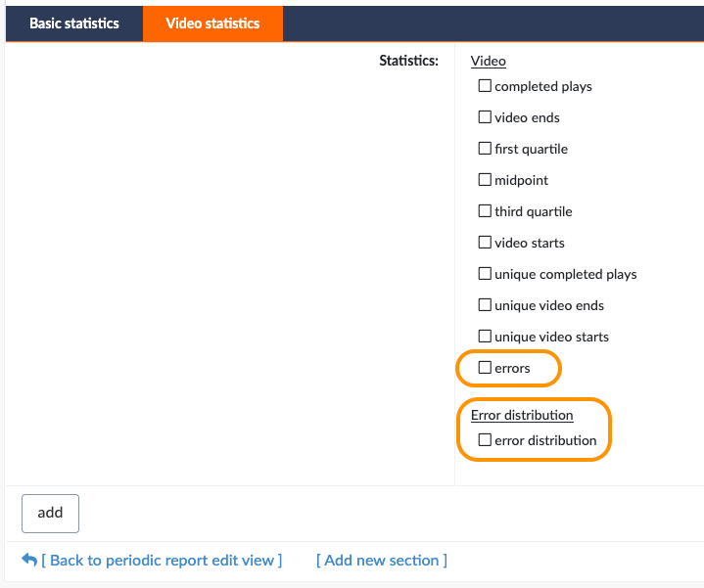Select the Video statistics tab
The image size is (704, 588).
coord(212,23)
